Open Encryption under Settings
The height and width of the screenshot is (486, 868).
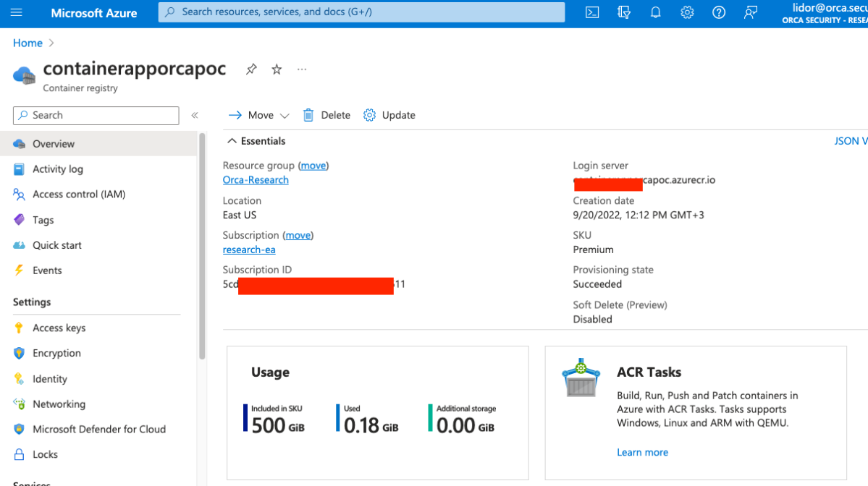pos(98,353)
